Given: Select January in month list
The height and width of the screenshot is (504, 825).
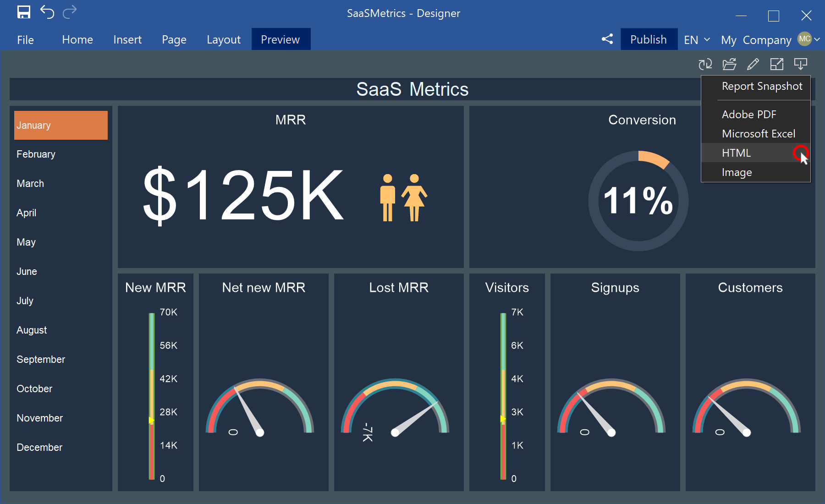Looking at the screenshot, I should coord(61,125).
